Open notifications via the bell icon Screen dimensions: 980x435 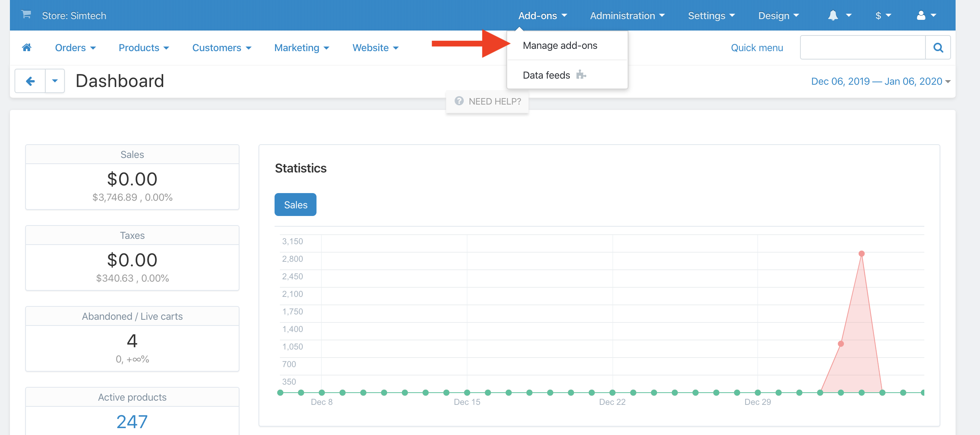pyautogui.click(x=834, y=15)
